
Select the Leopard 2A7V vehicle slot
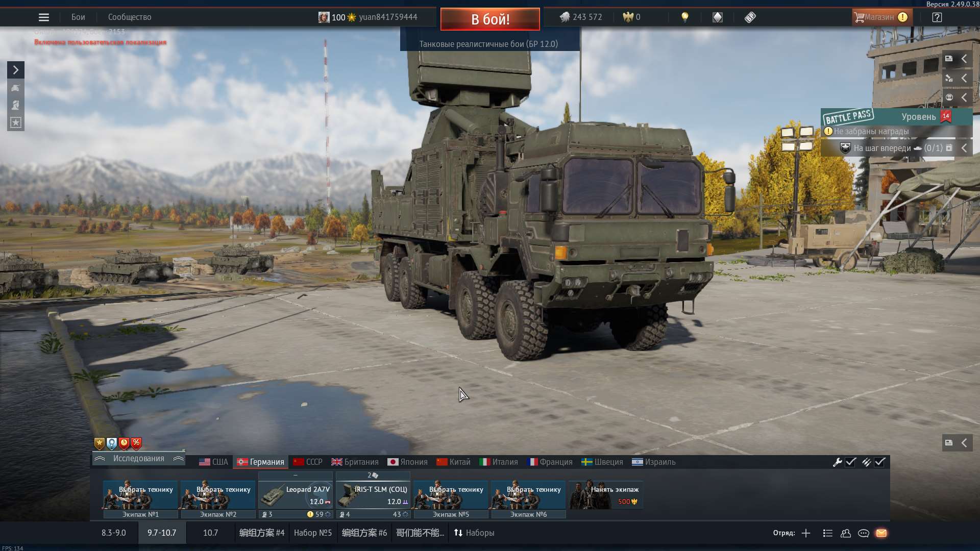click(296, 495)
